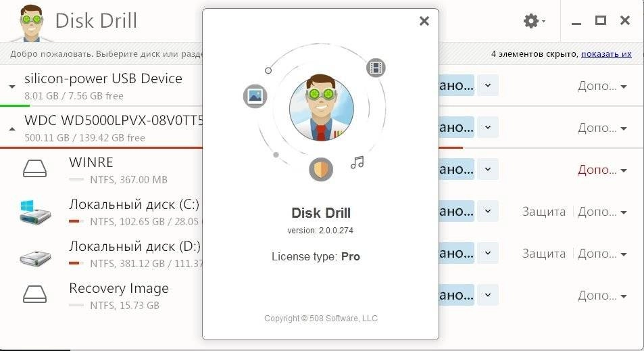Click the picture icon in about dialog

255,96
